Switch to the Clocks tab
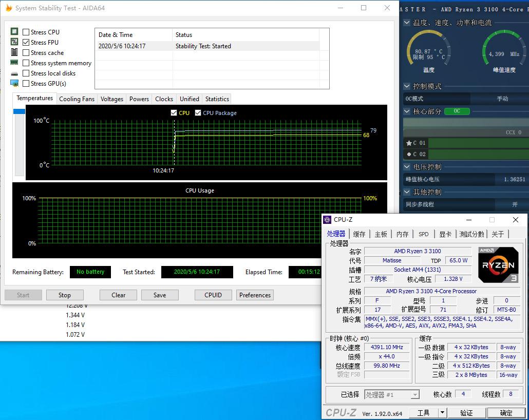This screenshot has height=420, width=529. pyautogui.click(x=164, y=99)
